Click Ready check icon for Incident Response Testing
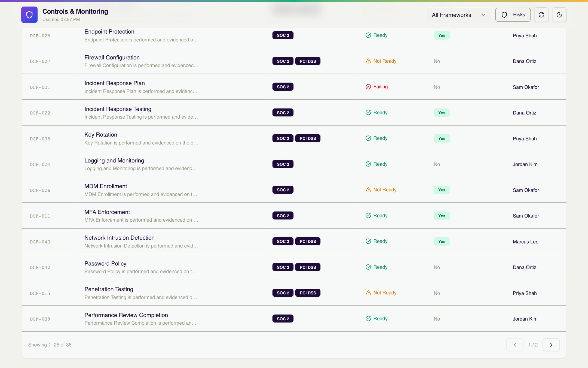Screen dimensions: 588x368 [368, 113]
